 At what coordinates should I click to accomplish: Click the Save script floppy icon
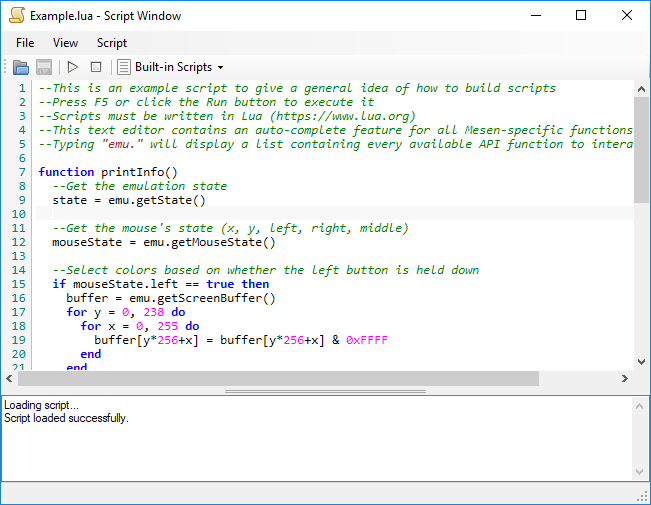pyautogui.click(x=44, y=67)
